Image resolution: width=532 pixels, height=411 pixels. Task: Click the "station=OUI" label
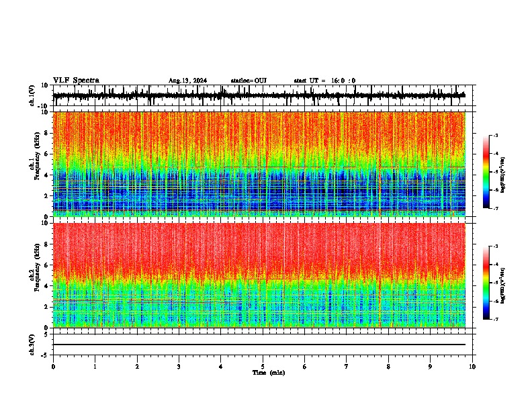[249, 81]
